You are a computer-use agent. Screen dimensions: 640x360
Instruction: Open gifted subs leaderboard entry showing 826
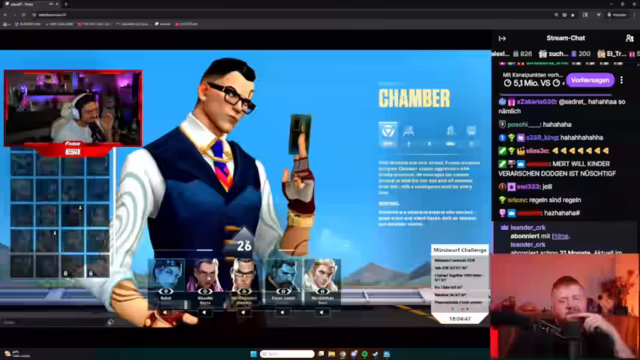coord(522,54)
